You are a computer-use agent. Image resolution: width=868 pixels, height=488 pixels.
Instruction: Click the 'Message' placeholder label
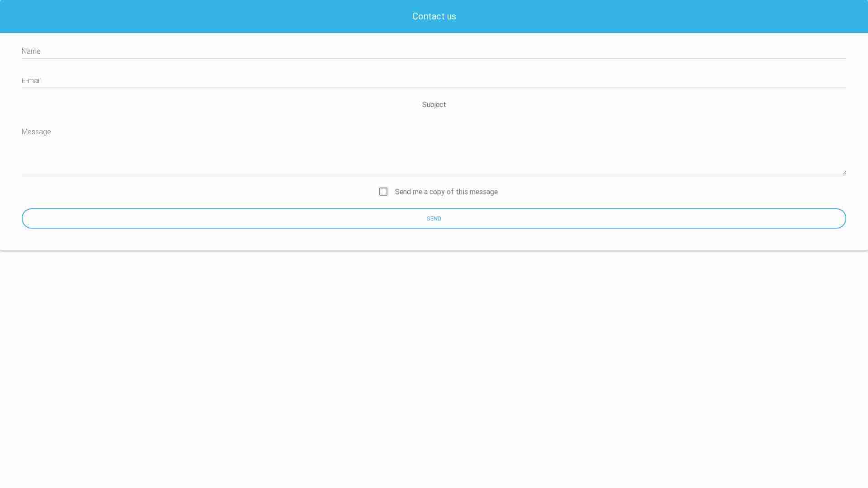[36, 132]
